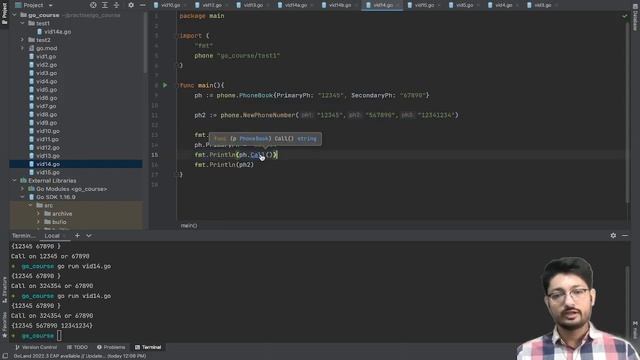Screen dimensions: 640x360
Task: Open the Project side tool window tab
Action: coord(4,12)
